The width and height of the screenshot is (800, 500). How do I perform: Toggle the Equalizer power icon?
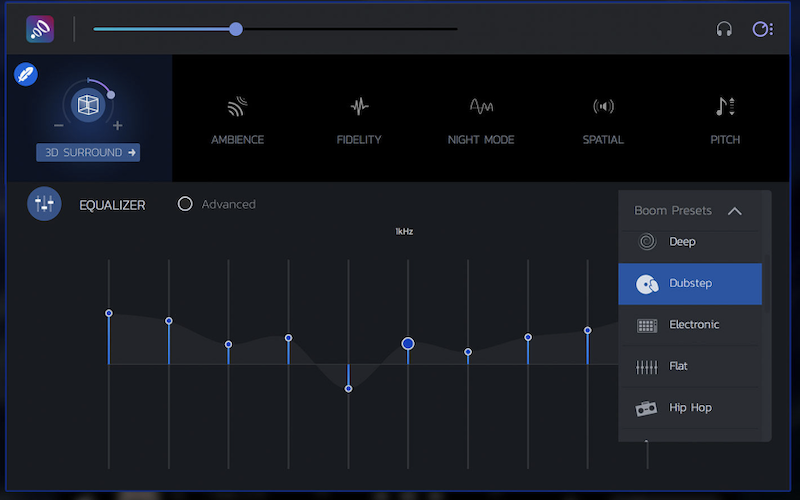point(44,204)
